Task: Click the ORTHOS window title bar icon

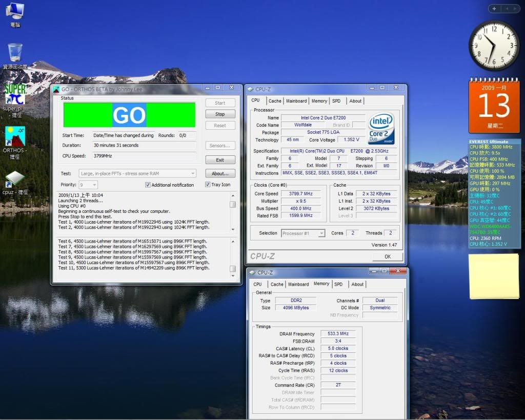Action: pos(56,89)
